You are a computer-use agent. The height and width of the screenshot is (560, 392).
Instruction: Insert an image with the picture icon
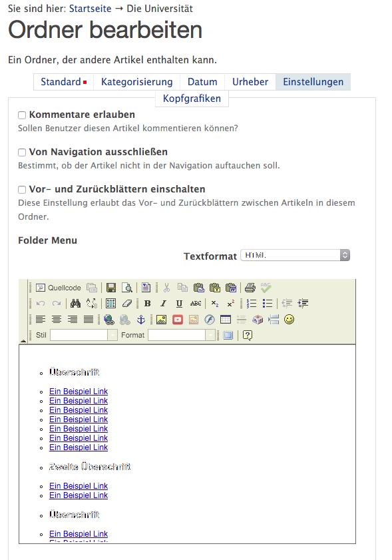click(x=161, y=319)
